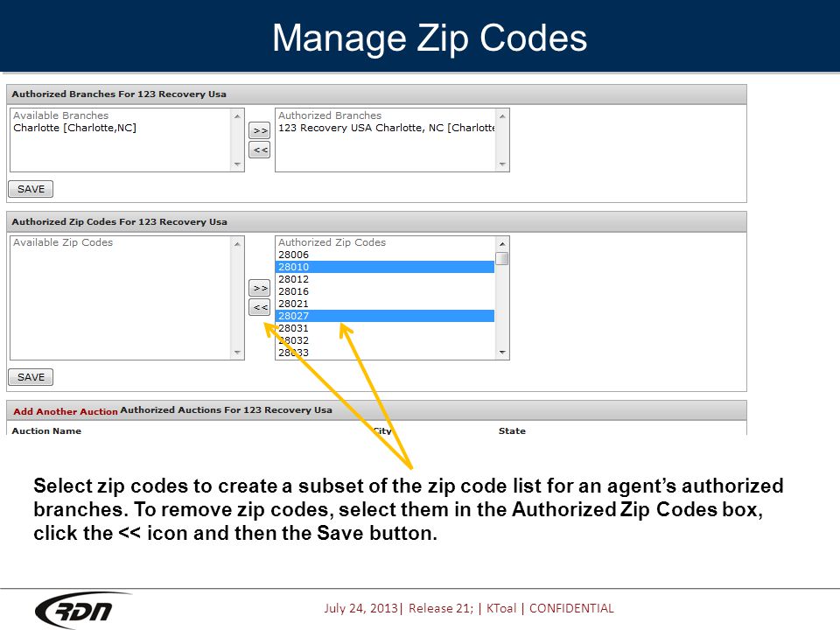
Task: Click the >> button in Authorized Branches section
Action: [x=259, y=130]
